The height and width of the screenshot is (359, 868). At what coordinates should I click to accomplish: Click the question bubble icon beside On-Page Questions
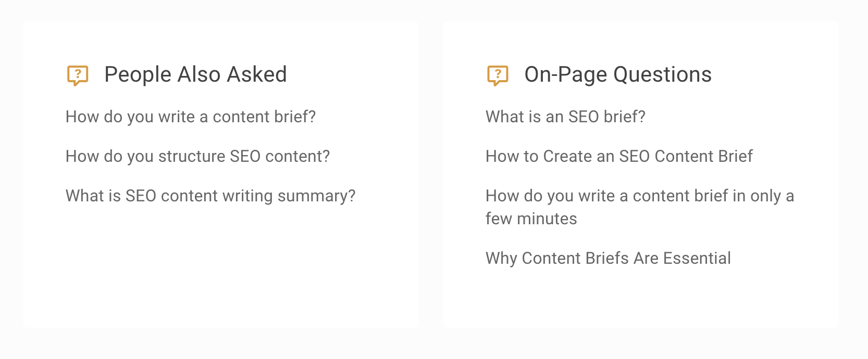(x=497, y=75)
